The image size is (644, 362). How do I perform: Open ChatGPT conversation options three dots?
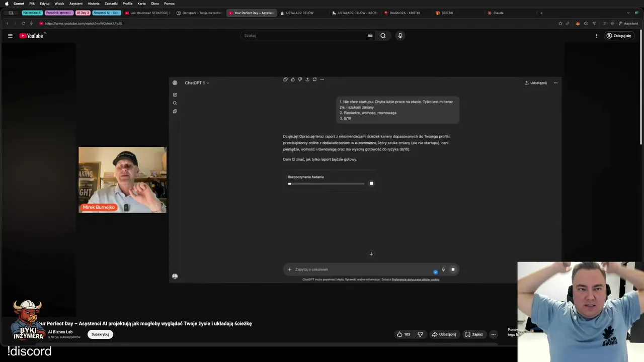(555, 83)
